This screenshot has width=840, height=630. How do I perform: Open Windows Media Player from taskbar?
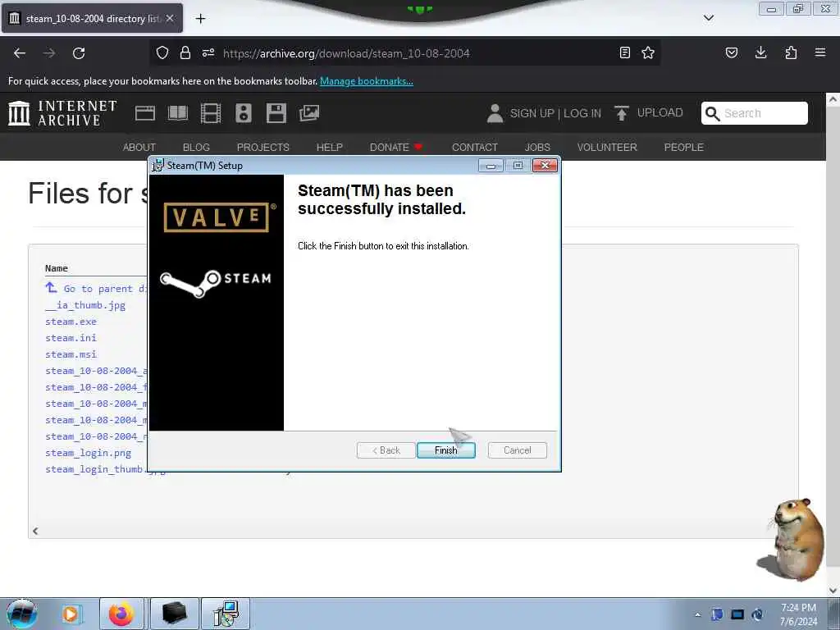[71, 614]
